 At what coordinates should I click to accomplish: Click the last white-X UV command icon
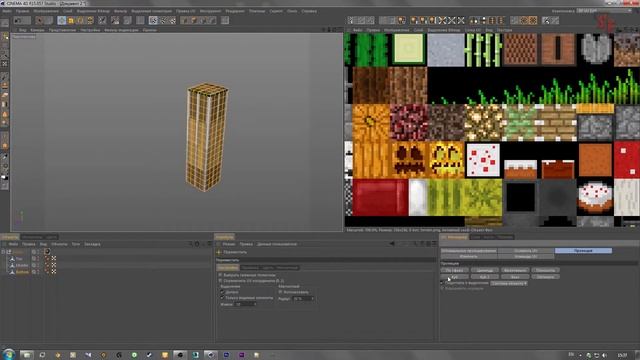(461, 20)
